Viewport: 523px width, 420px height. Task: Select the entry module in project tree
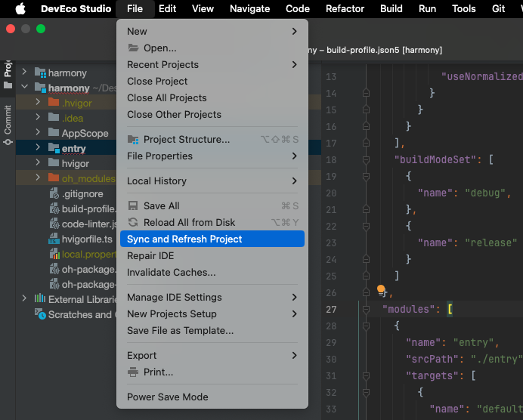[73, 149]
